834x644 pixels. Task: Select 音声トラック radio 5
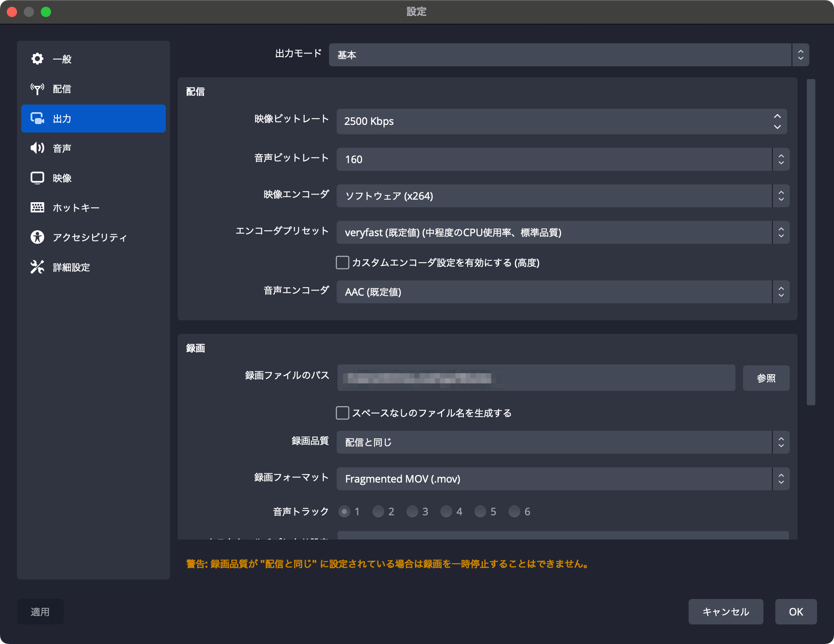(480, 511)
